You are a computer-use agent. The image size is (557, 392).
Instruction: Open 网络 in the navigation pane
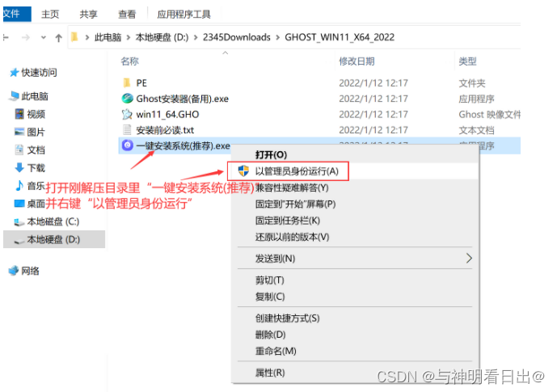tap(30, 271)
